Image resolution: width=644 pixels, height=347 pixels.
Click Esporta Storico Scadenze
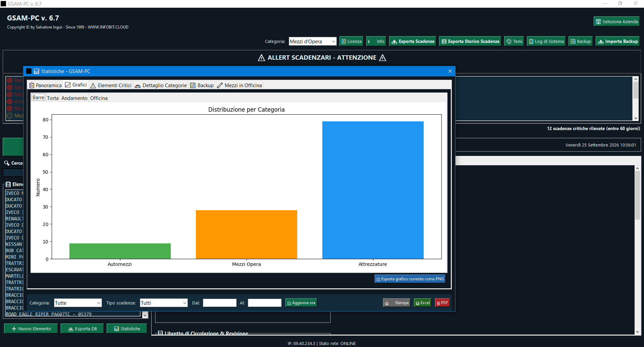470,41
